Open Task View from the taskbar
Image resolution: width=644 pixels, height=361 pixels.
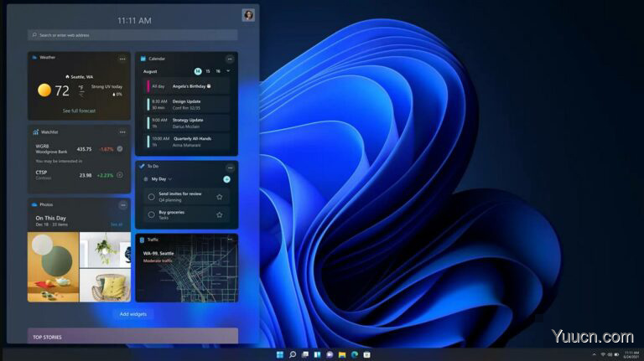click(x=304, y=354)
